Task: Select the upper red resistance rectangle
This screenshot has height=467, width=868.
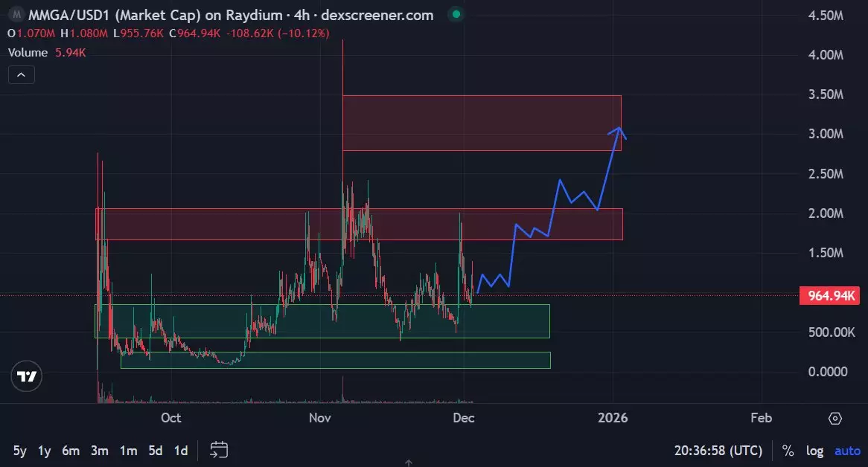Action: (x=481, y=123)
